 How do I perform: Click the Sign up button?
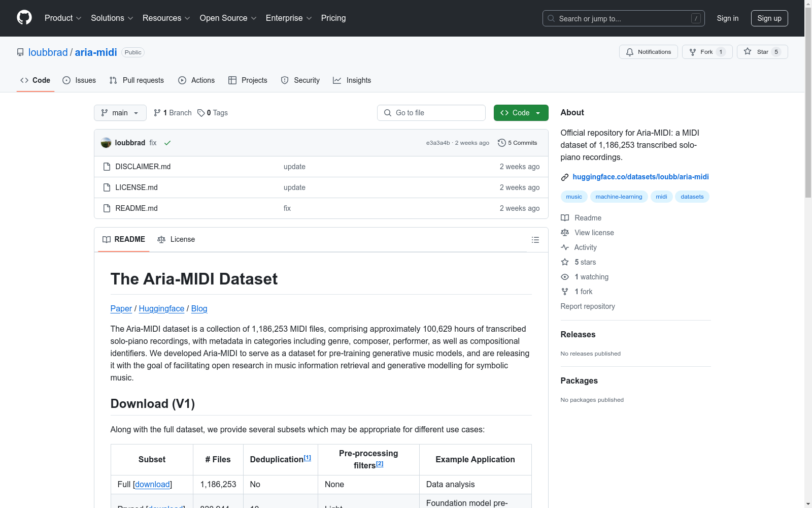coord(769,18)
